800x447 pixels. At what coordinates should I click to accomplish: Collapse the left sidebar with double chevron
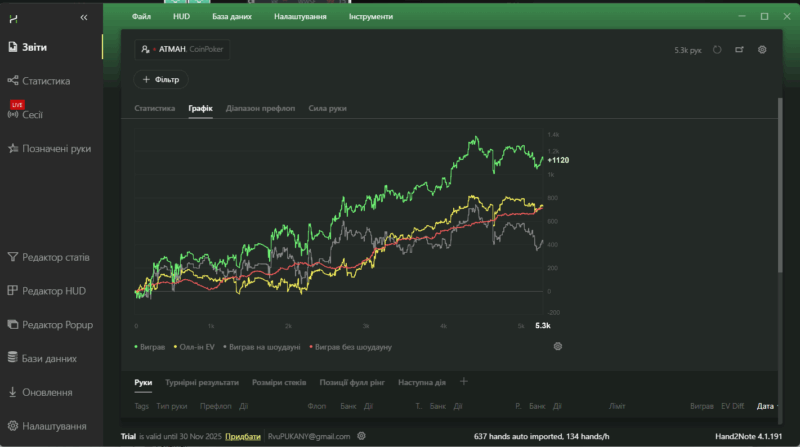[x=83, y=17]
